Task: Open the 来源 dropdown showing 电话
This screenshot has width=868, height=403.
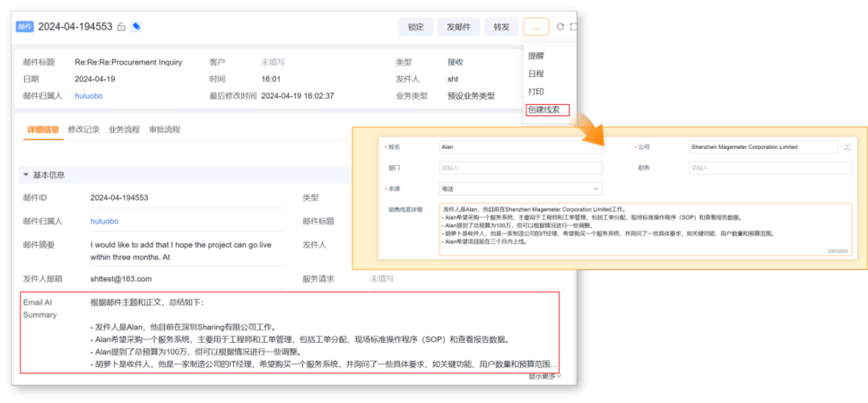Action: click(x=520, y=189)
